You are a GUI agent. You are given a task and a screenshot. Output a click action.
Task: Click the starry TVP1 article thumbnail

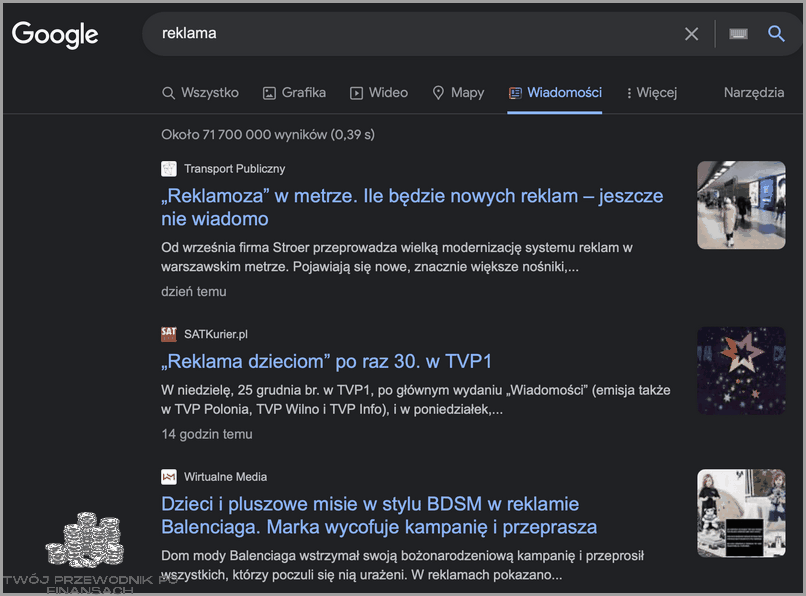tap(741, 370)
